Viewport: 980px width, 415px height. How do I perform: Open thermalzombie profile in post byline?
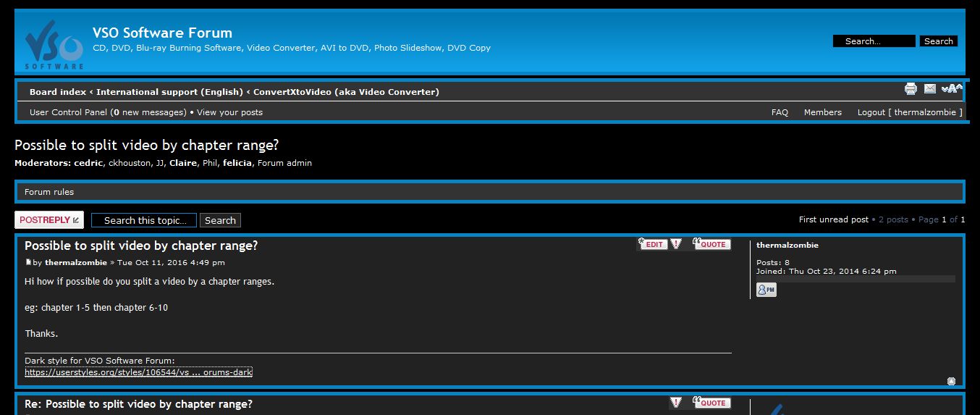(x=76, y=262)
